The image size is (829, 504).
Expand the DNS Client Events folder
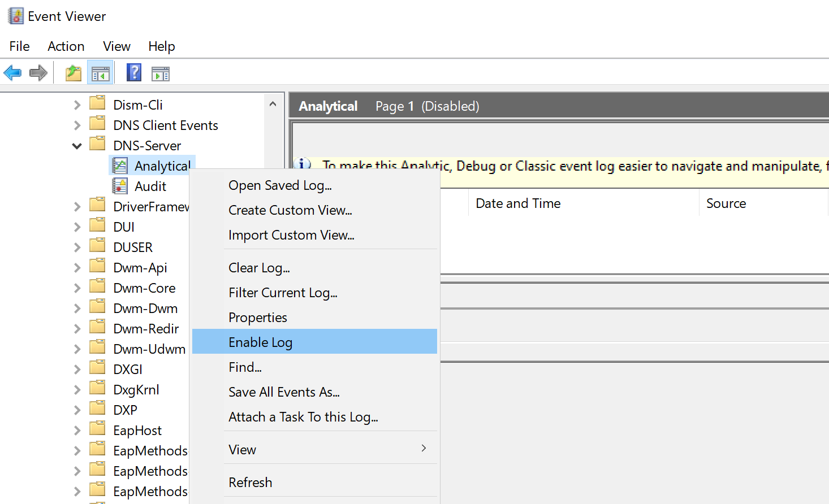pos(77,125)
